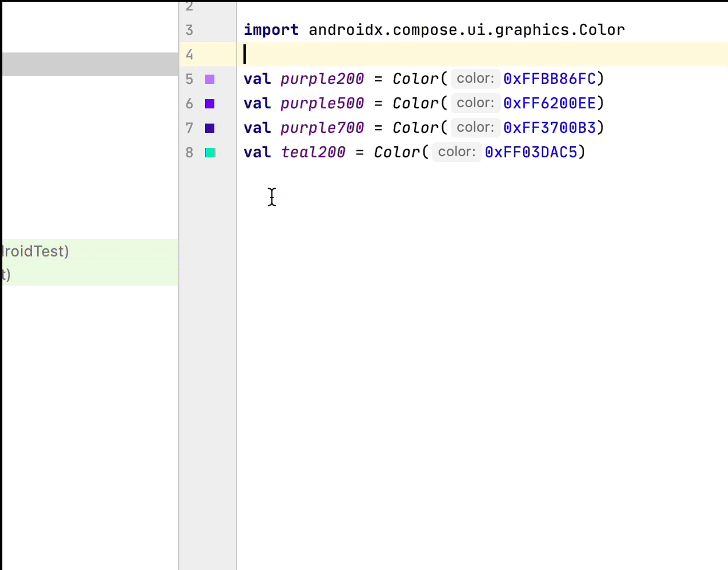Click the teal200 gutter color preview icon

[x=209, y=152]
